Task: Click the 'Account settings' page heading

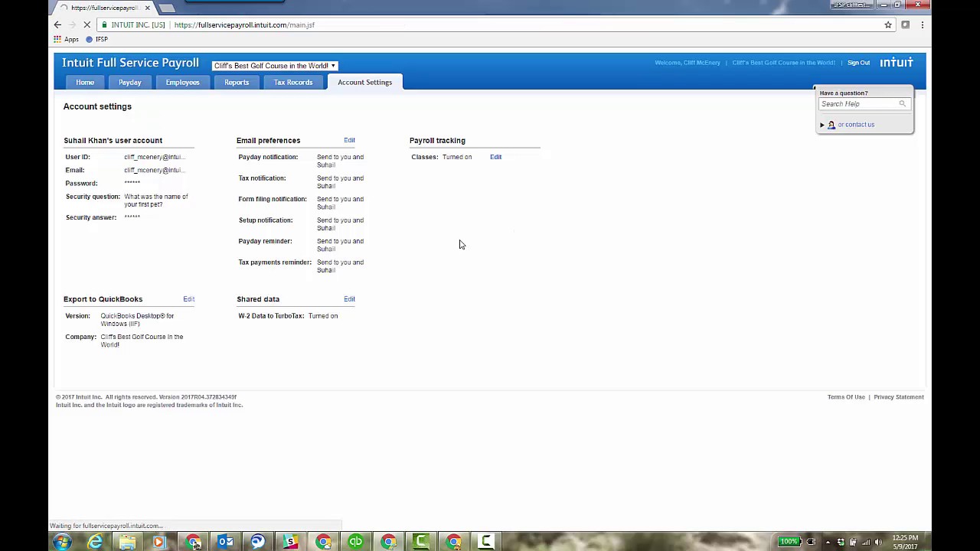Action: click(x=97, y=106)
